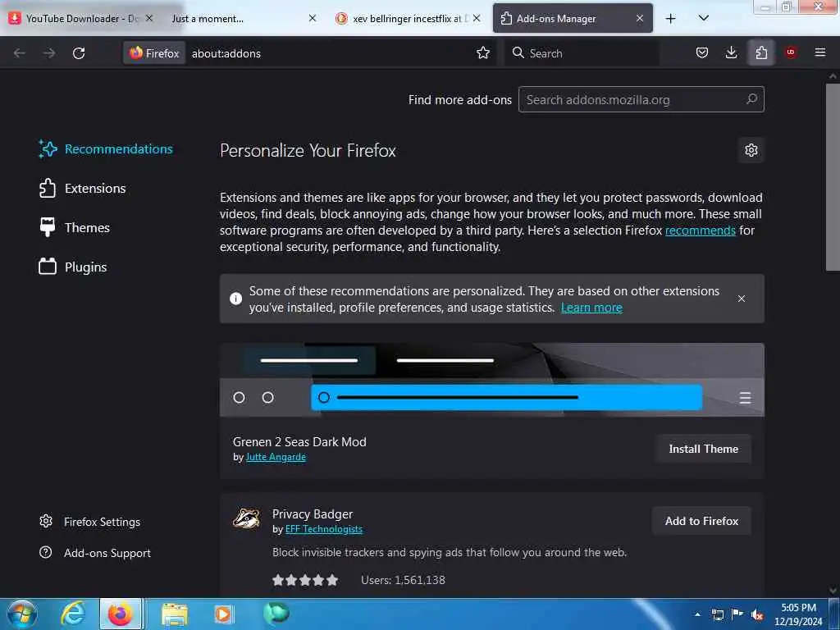Click the Firefox identity box in address bar
Viewport: 840px width, 630px height.
click(154, 53)
